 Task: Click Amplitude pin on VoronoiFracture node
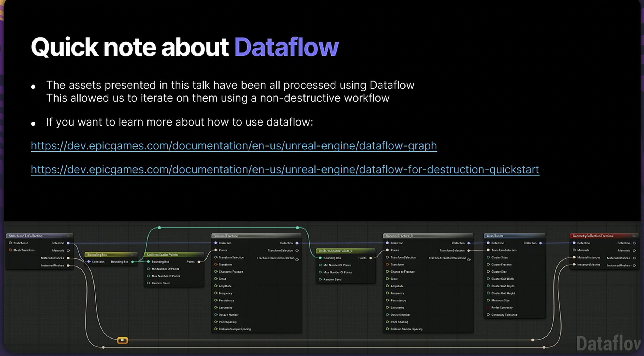point(216,286)
